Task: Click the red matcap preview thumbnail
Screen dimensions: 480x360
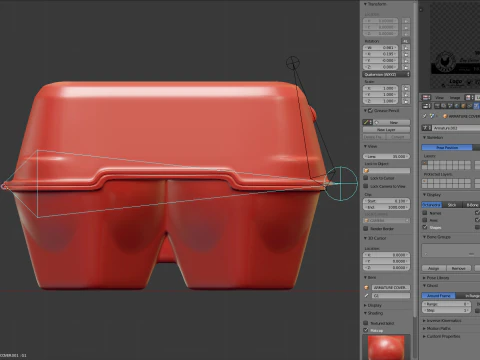Action: (x=386, y=347)
